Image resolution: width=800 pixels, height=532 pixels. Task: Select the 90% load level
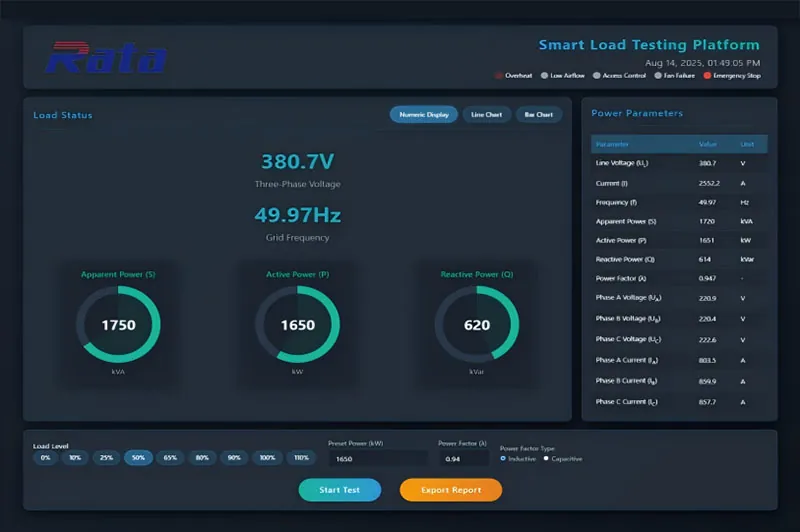coord(234,458)
